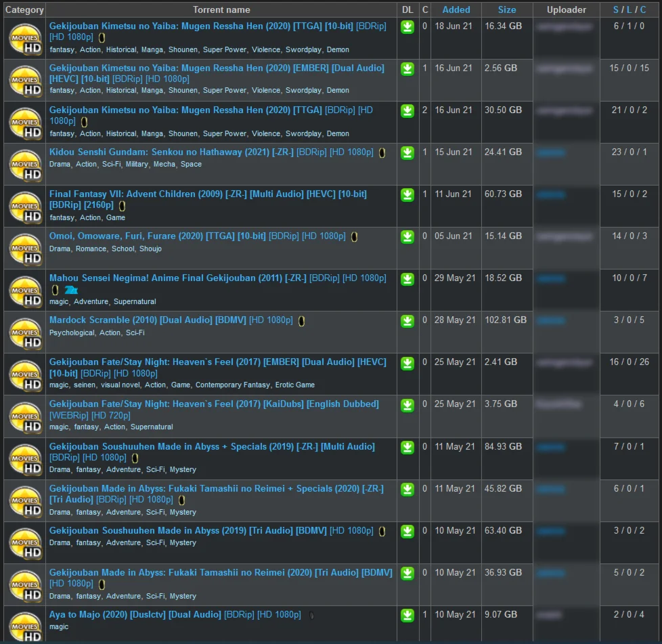Download the 2.56 GB EMBER Mugen Ressha Hen torrent
This screenshot has width=662, height=644.
point(407,69)
